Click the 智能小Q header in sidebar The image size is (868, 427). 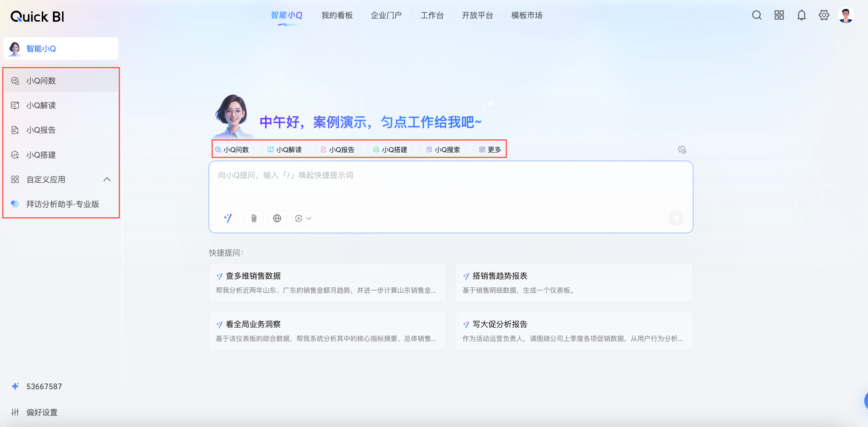(x=61, y=49)
